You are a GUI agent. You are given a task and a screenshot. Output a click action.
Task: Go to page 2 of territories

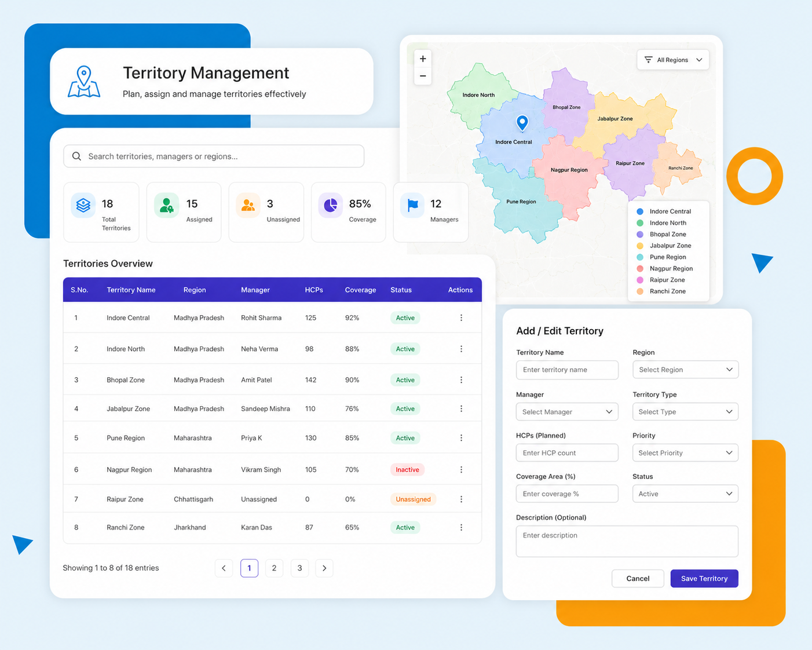(274, 568)
